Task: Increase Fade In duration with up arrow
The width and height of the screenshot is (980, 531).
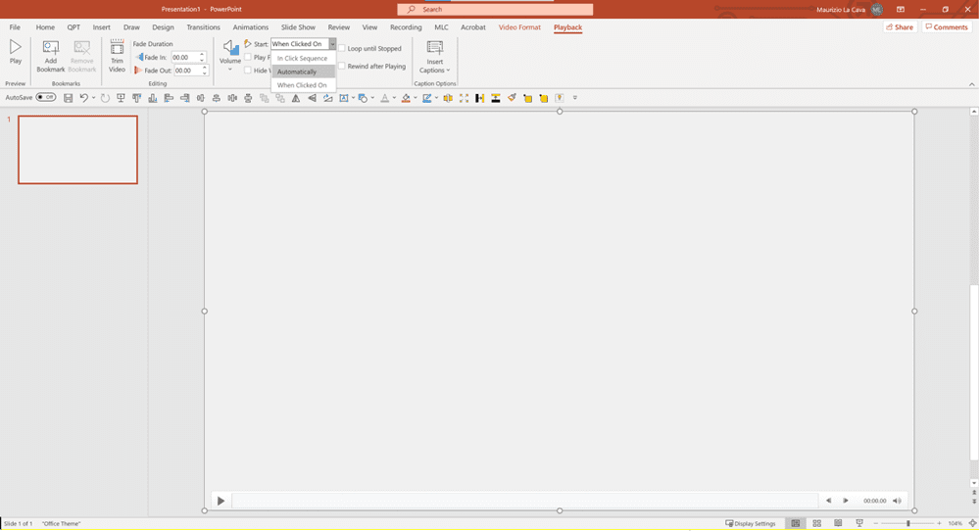Action: (x=202, y=55)
